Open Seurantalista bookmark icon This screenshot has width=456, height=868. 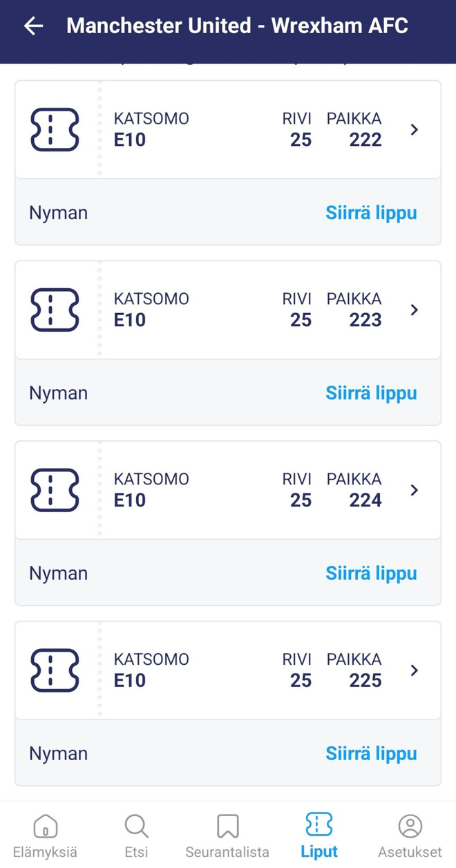pyautogui.click(x=227, y=826)
